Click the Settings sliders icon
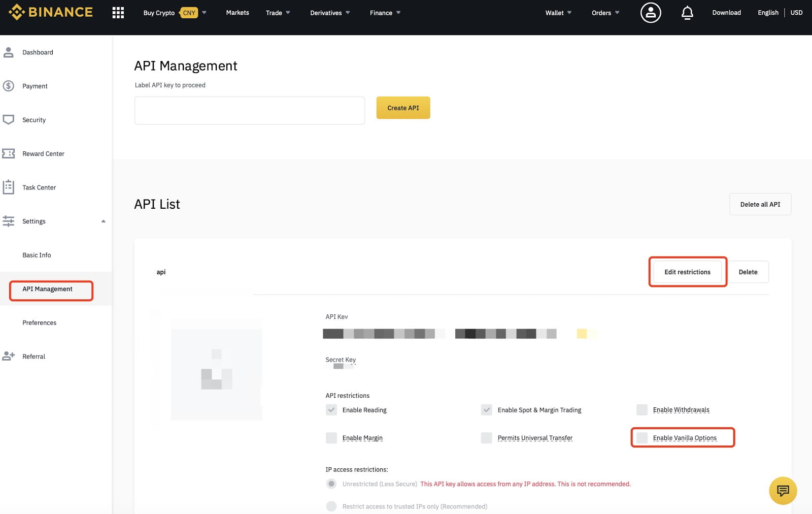The image size is (812, 514). tap(8, 221)
